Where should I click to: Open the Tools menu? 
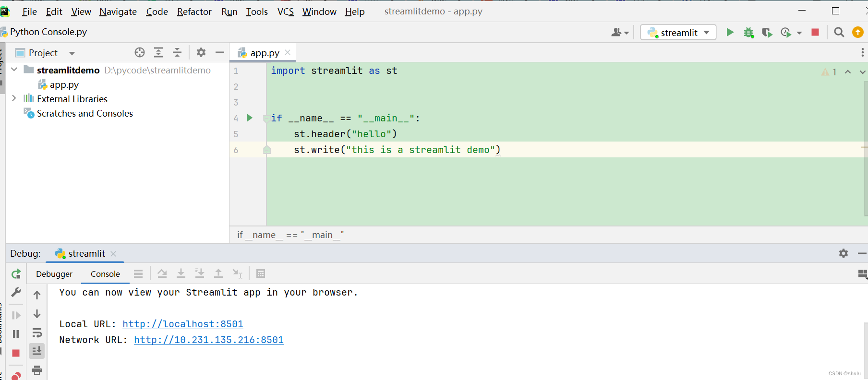[x=257, y=12]
